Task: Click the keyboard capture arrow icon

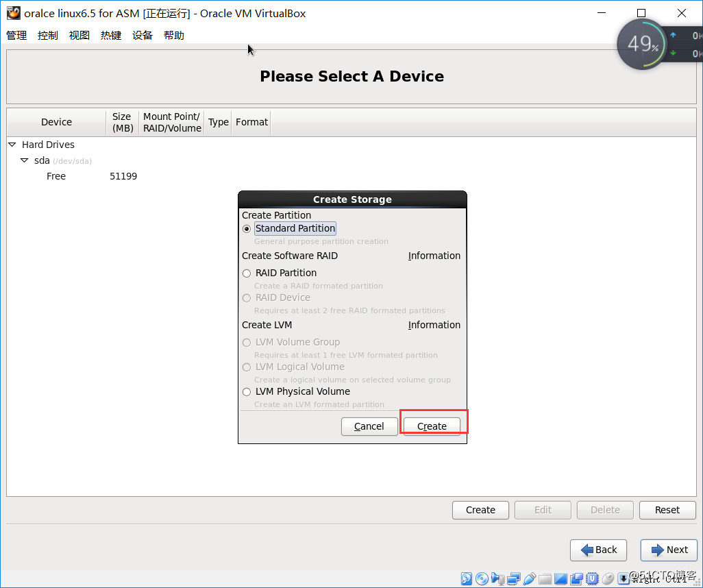Action: point(624,578)
